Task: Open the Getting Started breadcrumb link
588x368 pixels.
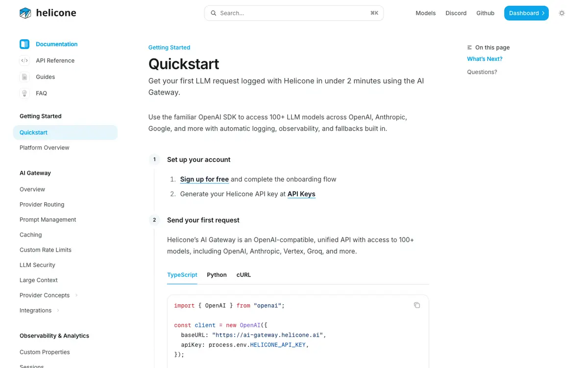Action: [x=169, y=48]
